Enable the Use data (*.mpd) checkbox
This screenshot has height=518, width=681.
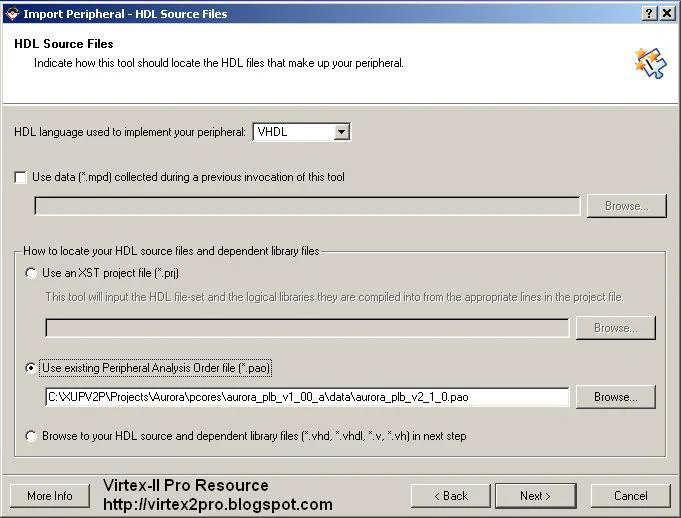coord(21,177)
